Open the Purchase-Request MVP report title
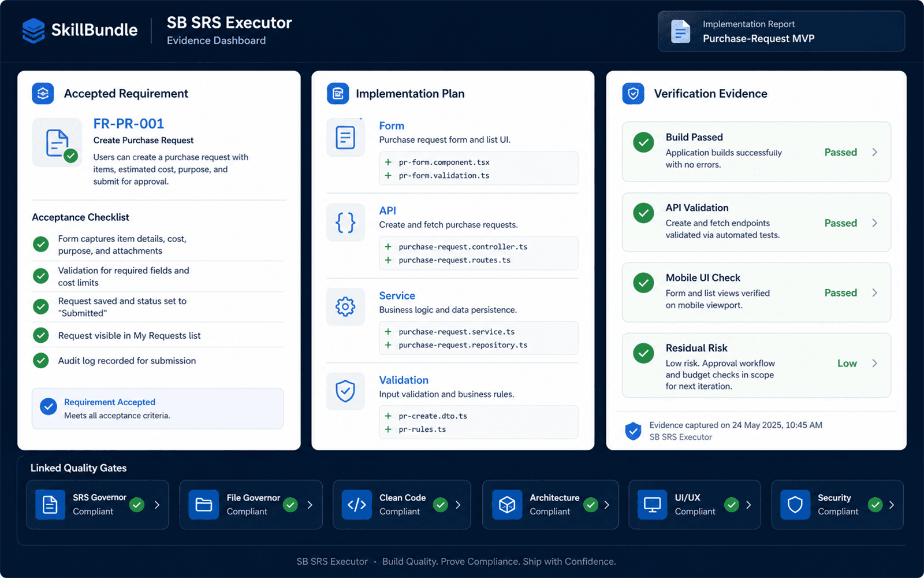The height and width of the screenshot is (578, 924). pos(759,39)
